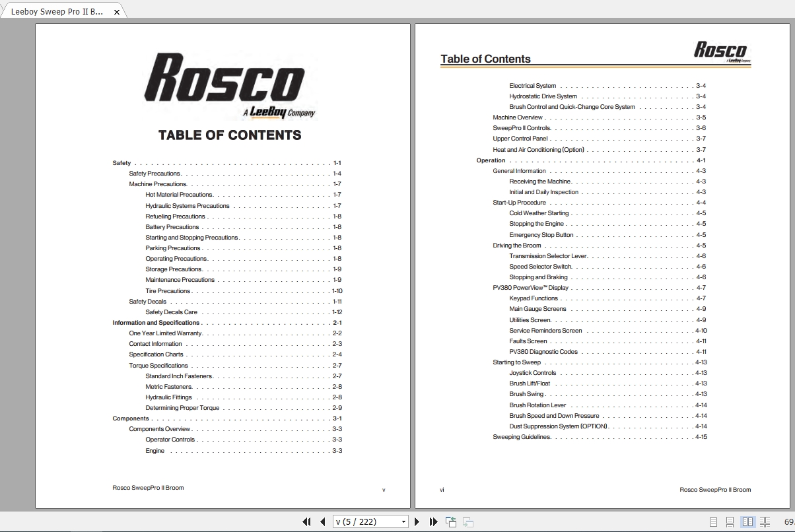
Task: Click the Hydrostatic Drive System entry
Action: (607, 96)
